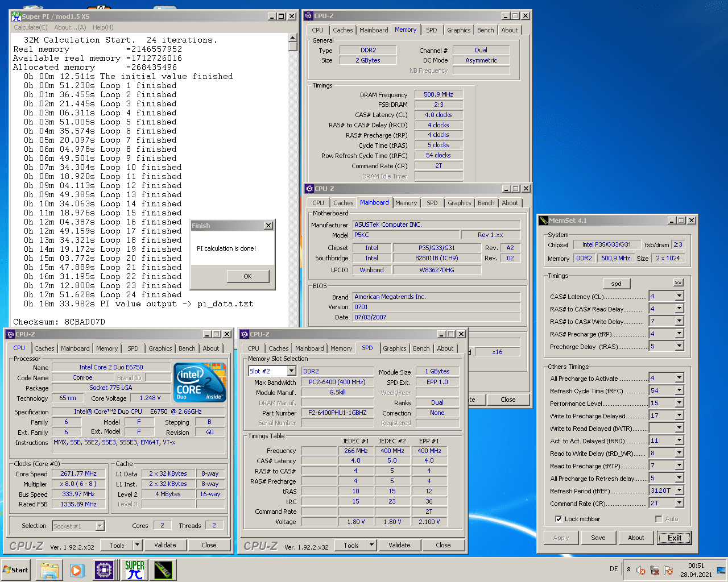Open the Calculate(C) menu in Super PI
Screen dimensions: 728x582
click(x=31, y=27)
